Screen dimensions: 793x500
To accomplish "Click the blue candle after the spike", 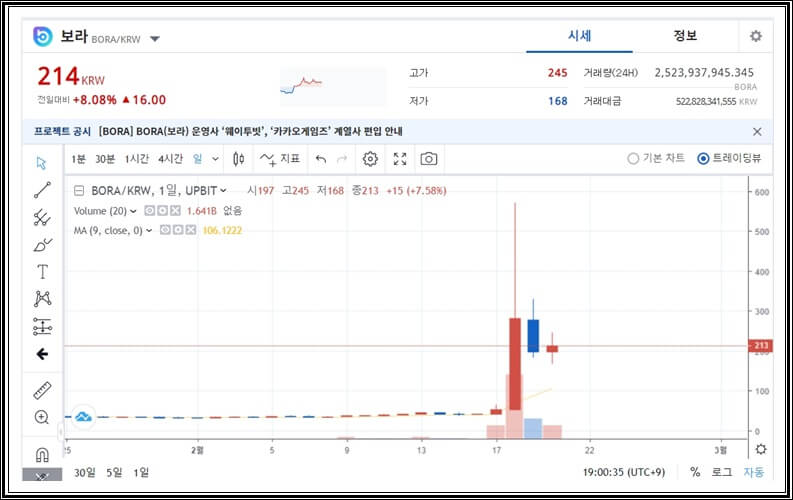I will (x=533, y=335).
